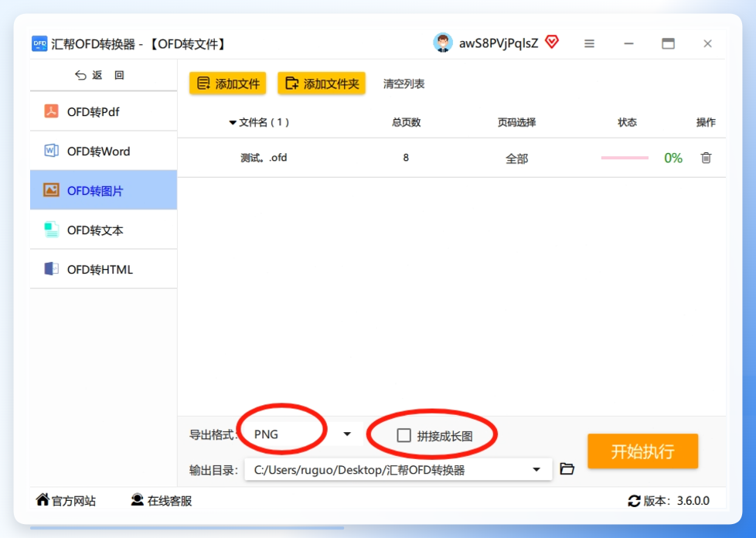
Task: Click the total pages value 8
Action: [406, 158]
